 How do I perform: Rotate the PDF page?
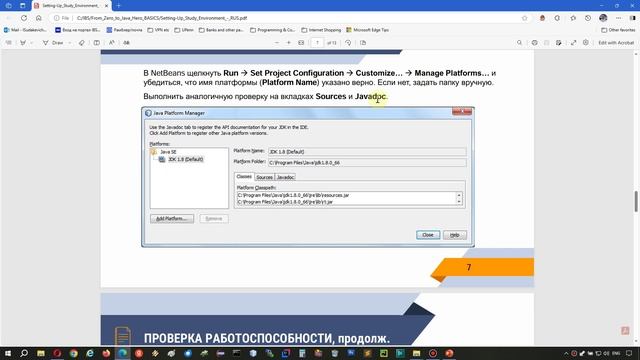tap(348, 42)
